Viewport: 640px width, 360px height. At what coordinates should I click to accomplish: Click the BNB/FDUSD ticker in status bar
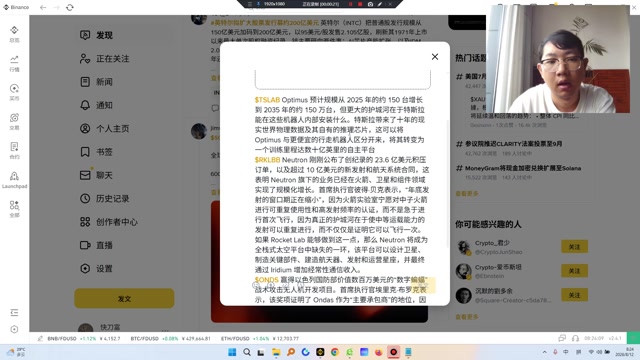[84, 339]
